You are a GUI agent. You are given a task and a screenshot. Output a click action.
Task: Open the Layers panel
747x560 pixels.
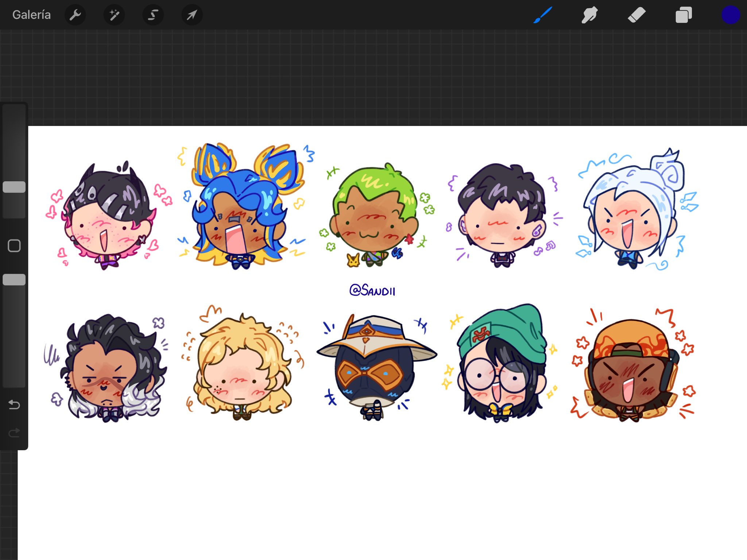684,15
